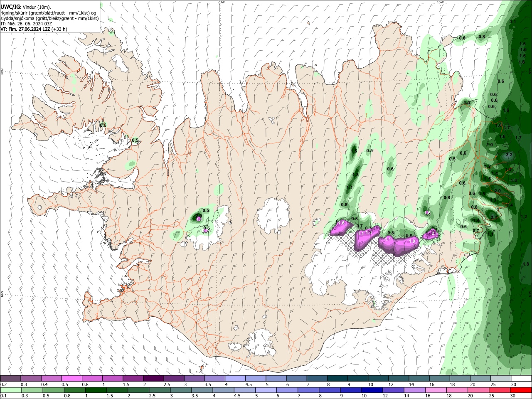Screen dimensions: 532x399
Task: Click the bright pink 0.5 swatch in upper scale
Action: pos(71,379)
